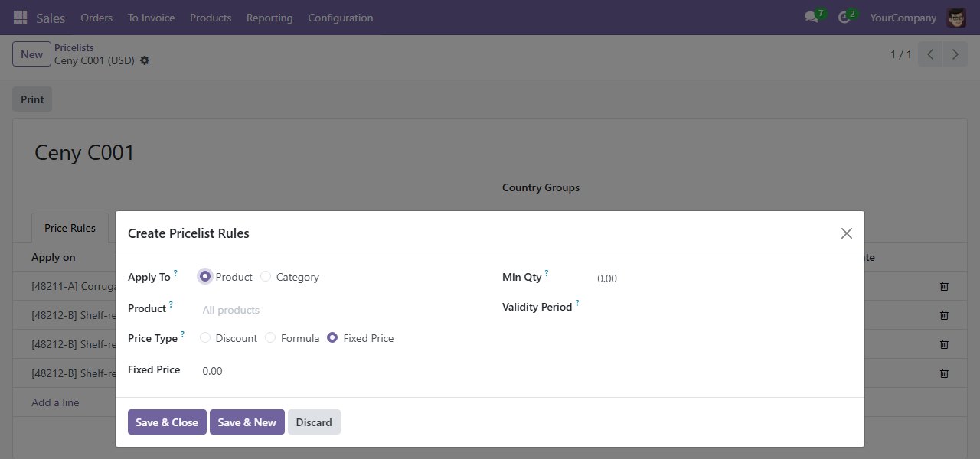Delete the [48211-A] Corrugated row via trash icon
980x459 pixels.
point(944,286)
